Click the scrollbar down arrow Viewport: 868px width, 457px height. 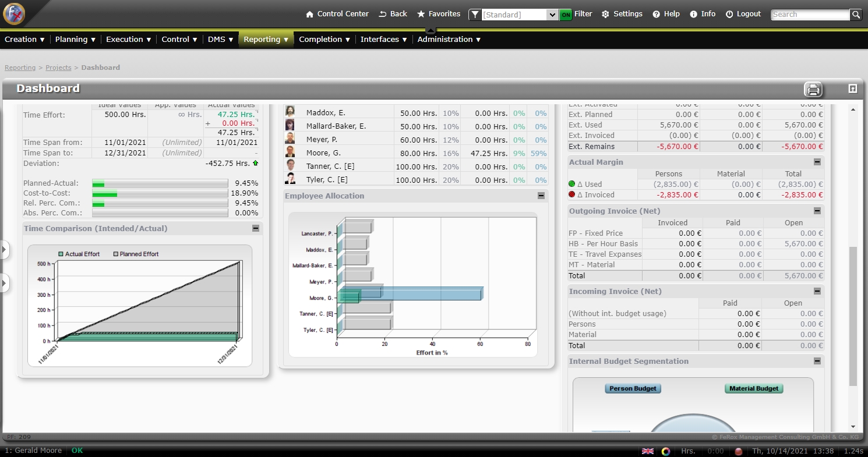pos(853,427)
